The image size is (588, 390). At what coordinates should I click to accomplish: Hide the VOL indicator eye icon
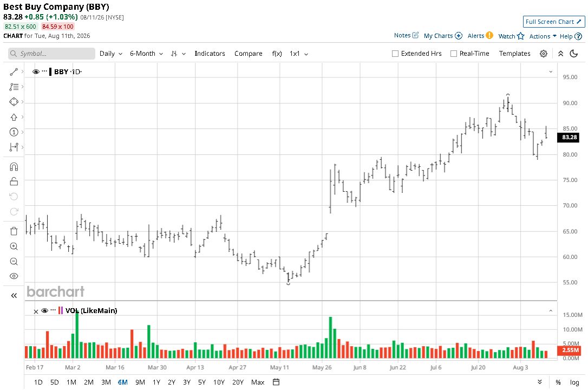click(44, 310)
